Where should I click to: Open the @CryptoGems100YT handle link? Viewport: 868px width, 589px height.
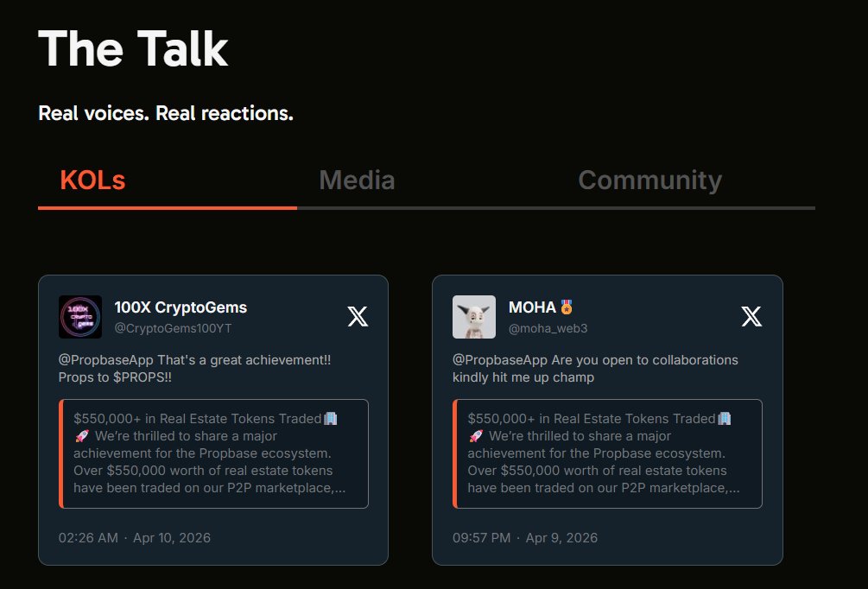(173, 329)
